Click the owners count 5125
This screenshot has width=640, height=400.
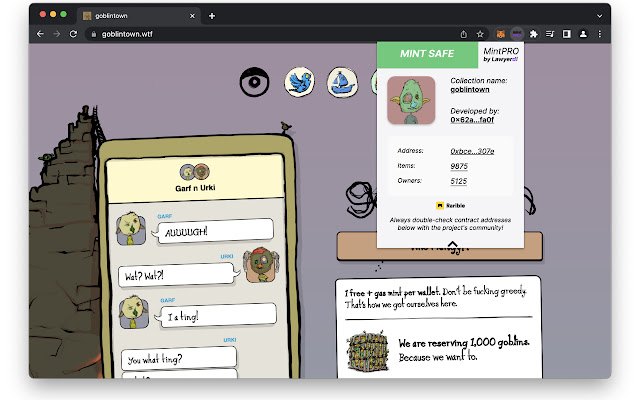(x=458, y=181)
